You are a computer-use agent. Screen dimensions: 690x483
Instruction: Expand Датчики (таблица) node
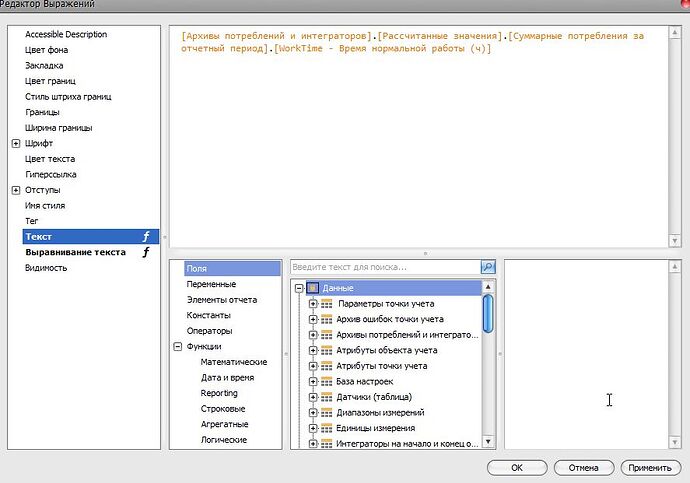tap(313, 397)
